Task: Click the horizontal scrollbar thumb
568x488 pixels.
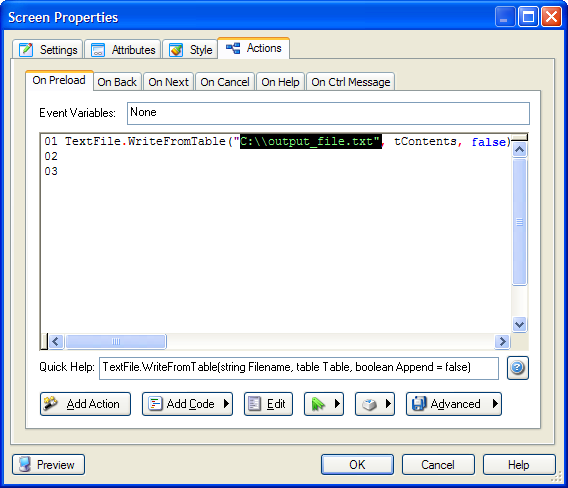Action: 116,342
